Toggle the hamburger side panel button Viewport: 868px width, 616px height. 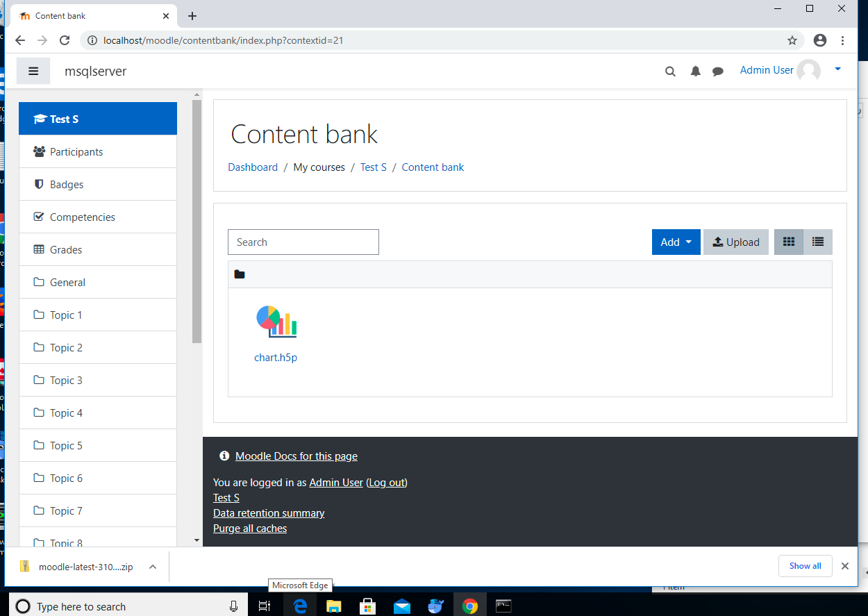[x=33, y=71]
